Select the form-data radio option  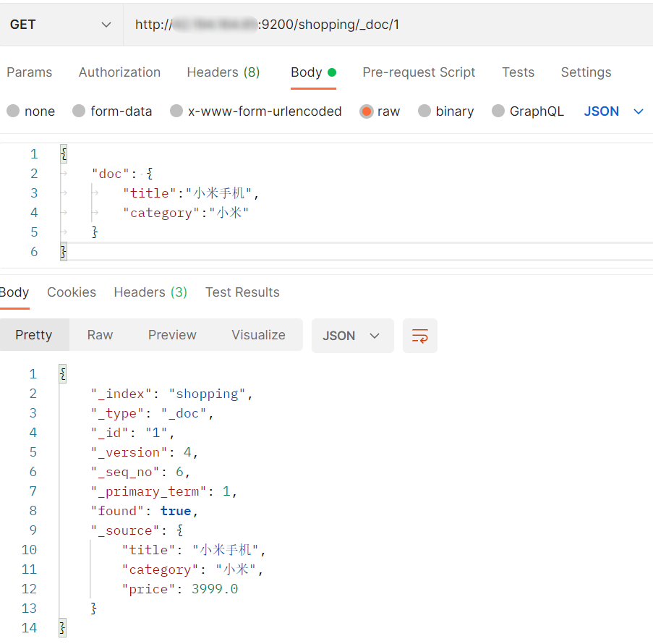click(x=80, y=111)
